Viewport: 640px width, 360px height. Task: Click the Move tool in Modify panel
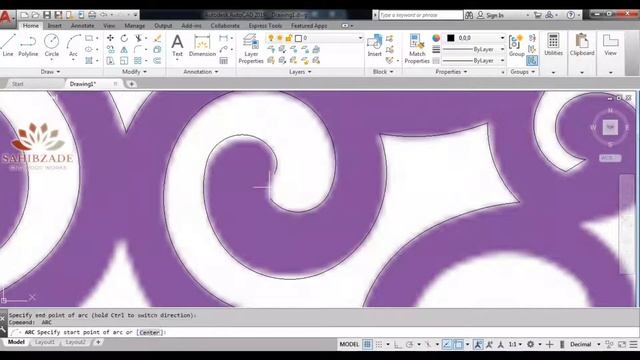pos(110,38)
